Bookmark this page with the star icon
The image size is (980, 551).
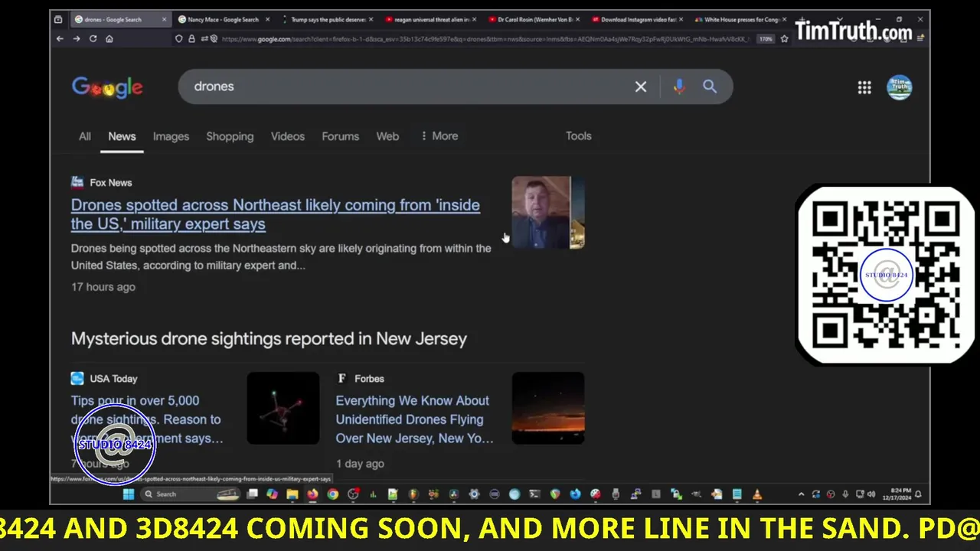pos(784,38)
